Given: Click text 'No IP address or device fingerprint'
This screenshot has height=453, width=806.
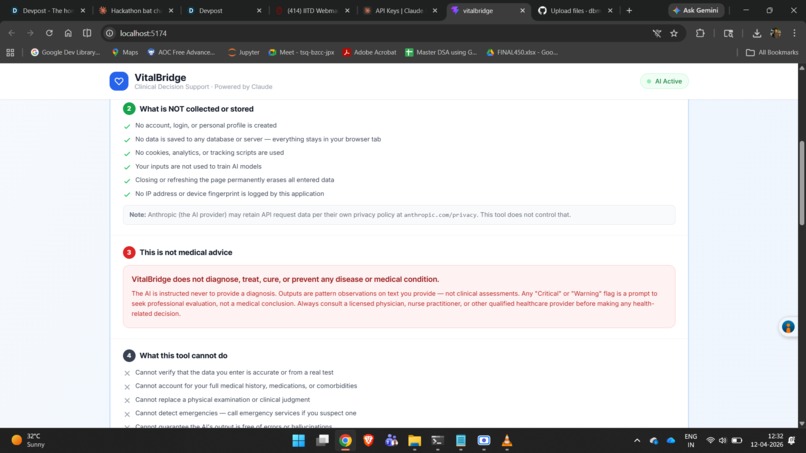Looking at the screenshot, I should click(x=229, y=194).
